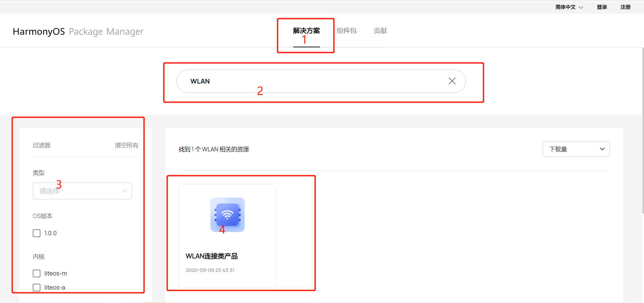Open the WLAN连接类产品 title
Screen dimensions: 644x303
(x=212, y=256)
